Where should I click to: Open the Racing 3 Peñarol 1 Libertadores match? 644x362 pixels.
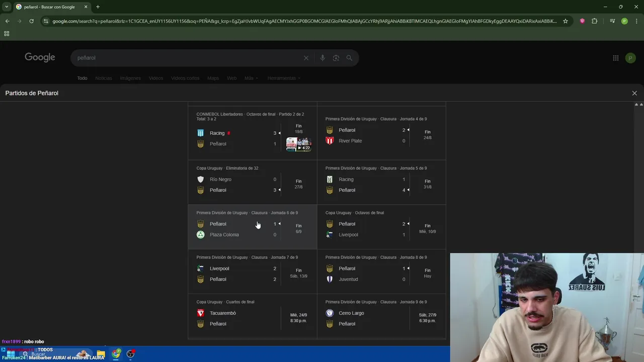click(x=253, y=132)
